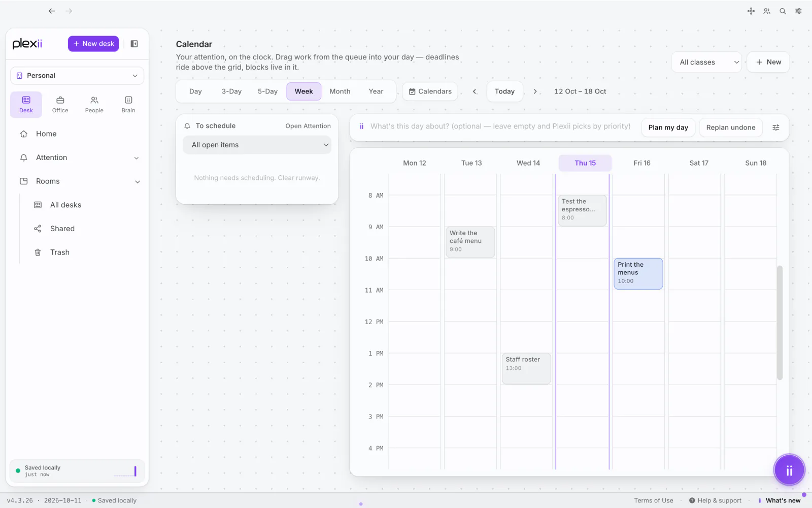The image size is (812, 508).
Task: Open the Calendars picker
Action: click(x=430, y=91)
